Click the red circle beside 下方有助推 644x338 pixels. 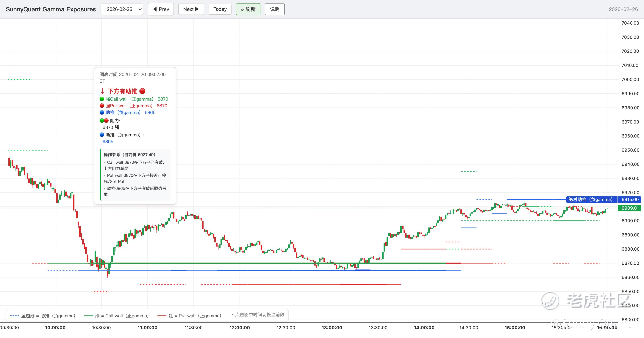coord(142,91)
